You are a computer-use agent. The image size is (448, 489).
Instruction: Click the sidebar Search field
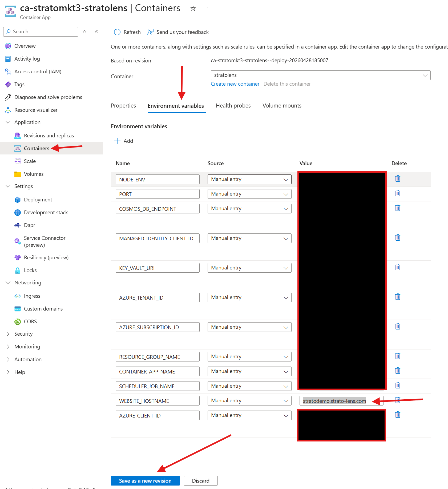click(41, 32)
